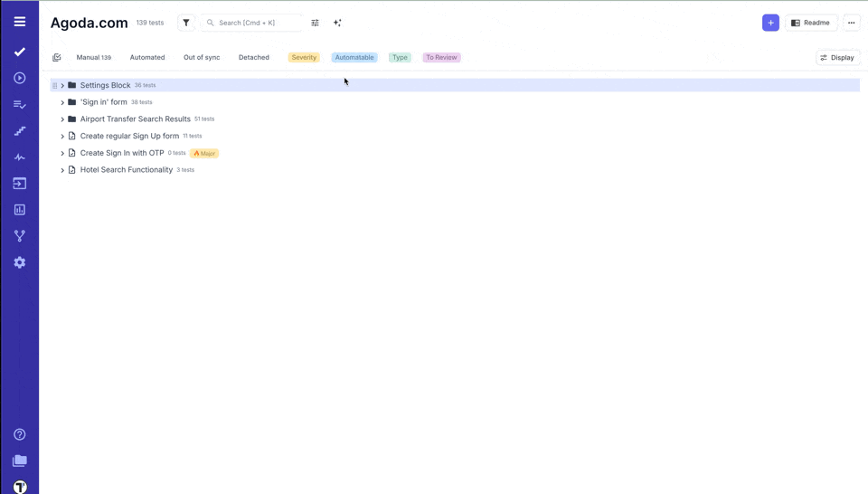Click Hotel Search Functionality file icon
868x494 pixels.
(x=72, y=170)
